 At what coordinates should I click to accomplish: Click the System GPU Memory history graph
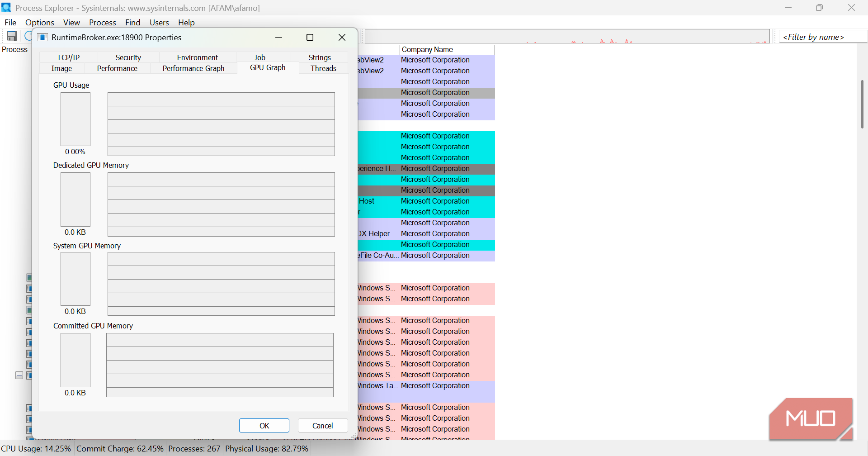pos(221,284)
